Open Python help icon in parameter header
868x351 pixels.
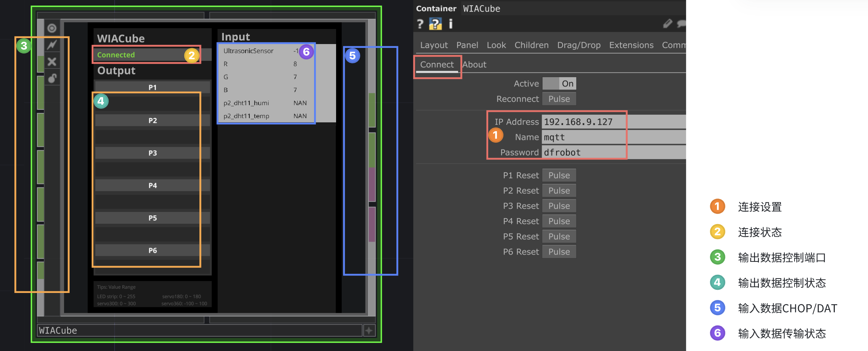(435, 24)
